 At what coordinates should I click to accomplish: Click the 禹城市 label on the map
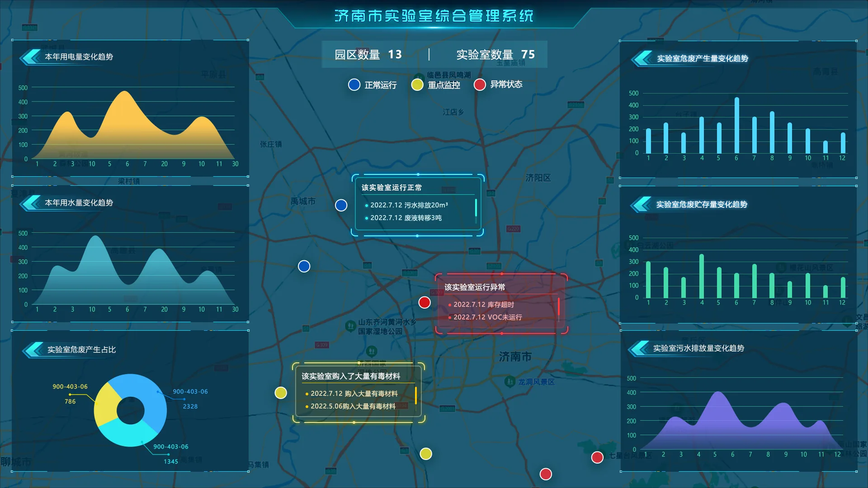[x=303, y=201]
